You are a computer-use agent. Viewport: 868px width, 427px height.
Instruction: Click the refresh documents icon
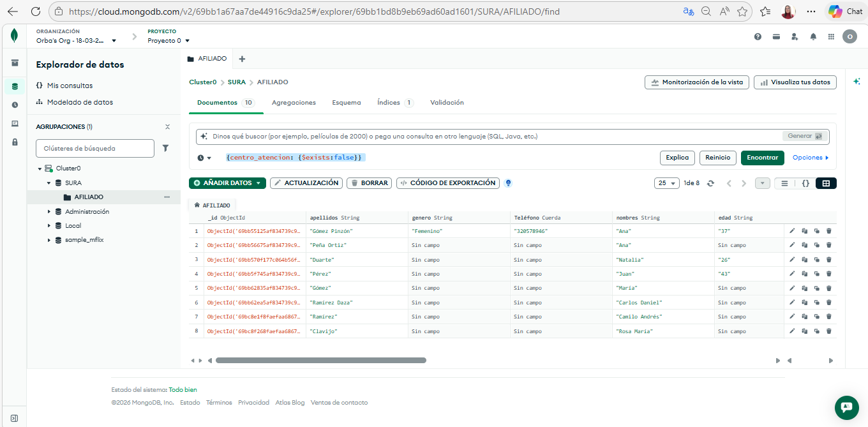click(x=710, y=183)
